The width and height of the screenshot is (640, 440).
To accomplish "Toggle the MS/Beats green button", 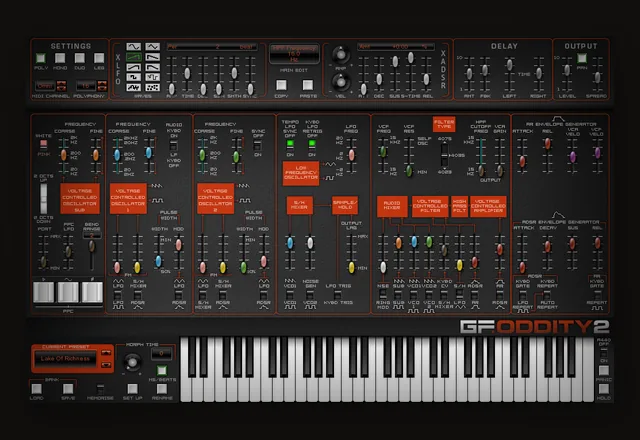I will (x=162, y=370).
